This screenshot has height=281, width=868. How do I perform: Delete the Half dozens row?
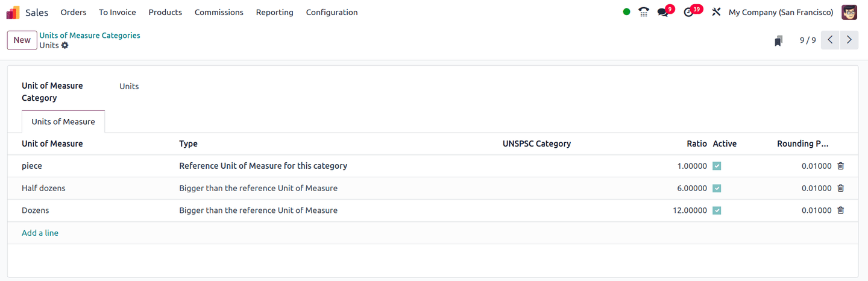click(x=841, y=188)
